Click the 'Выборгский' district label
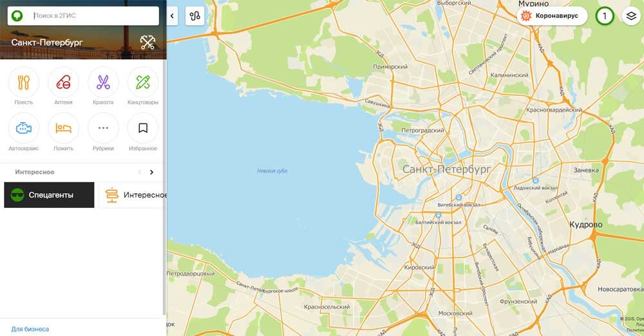The height and width of the screenshot is (336, 644). [x=454, y=3]
